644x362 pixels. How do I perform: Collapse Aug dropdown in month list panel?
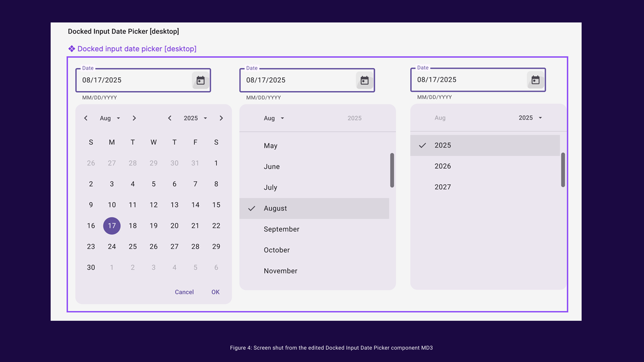click(274, 118)
